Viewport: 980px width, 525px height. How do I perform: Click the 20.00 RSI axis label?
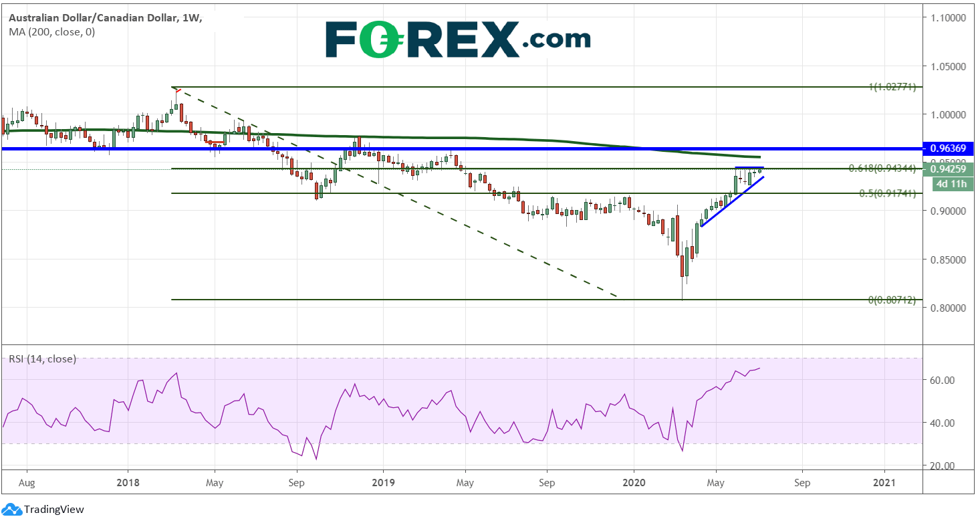[x=941, y=465]
